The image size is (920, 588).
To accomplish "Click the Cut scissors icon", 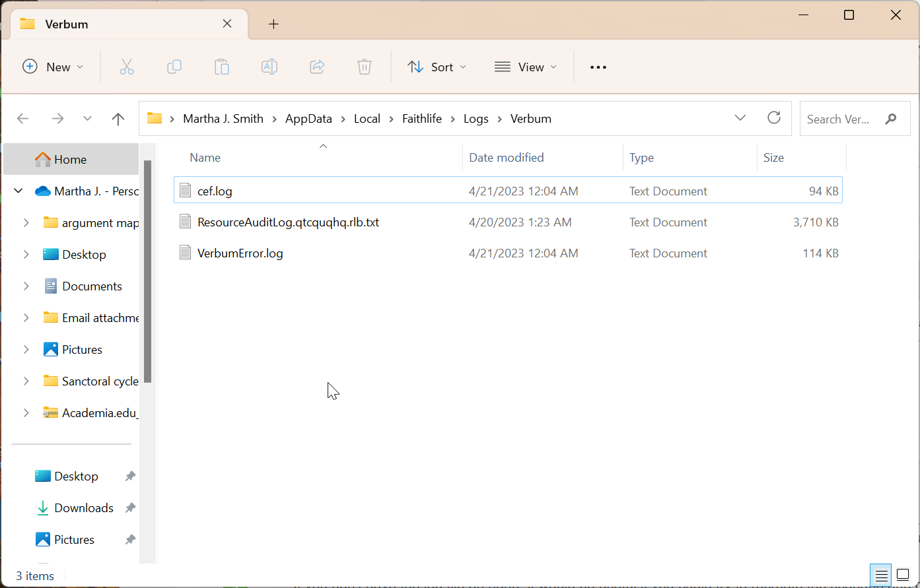I will click(x=127, y=67).
